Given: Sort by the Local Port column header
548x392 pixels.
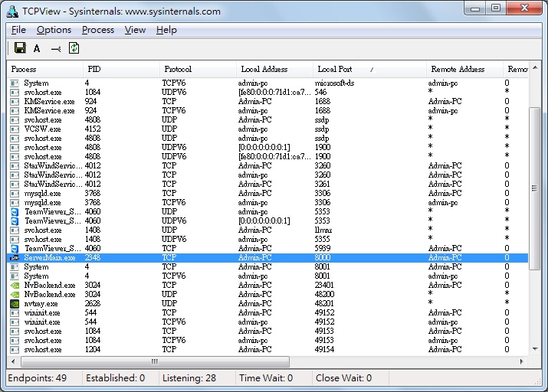Looking at the screenshot, I should click(369, 69).
